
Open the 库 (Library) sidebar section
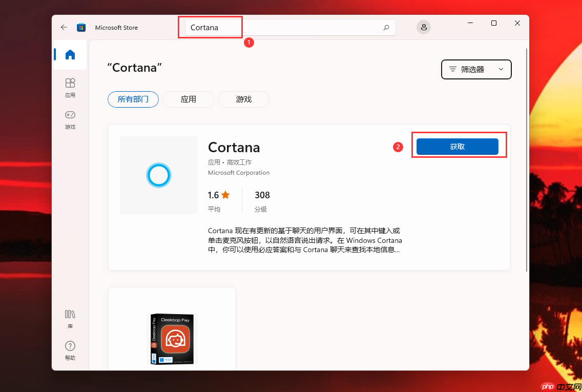(x=70, y=319)
